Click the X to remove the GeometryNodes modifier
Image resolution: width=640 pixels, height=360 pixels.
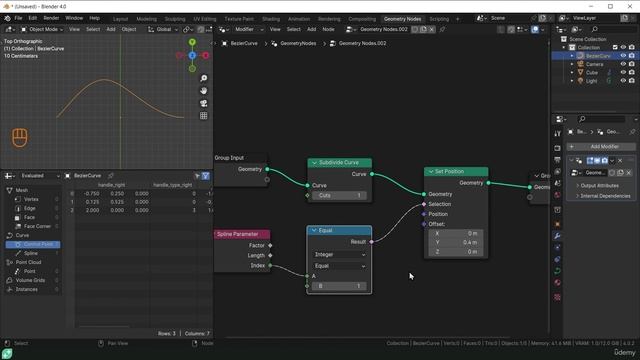click(x=620, y=160)
